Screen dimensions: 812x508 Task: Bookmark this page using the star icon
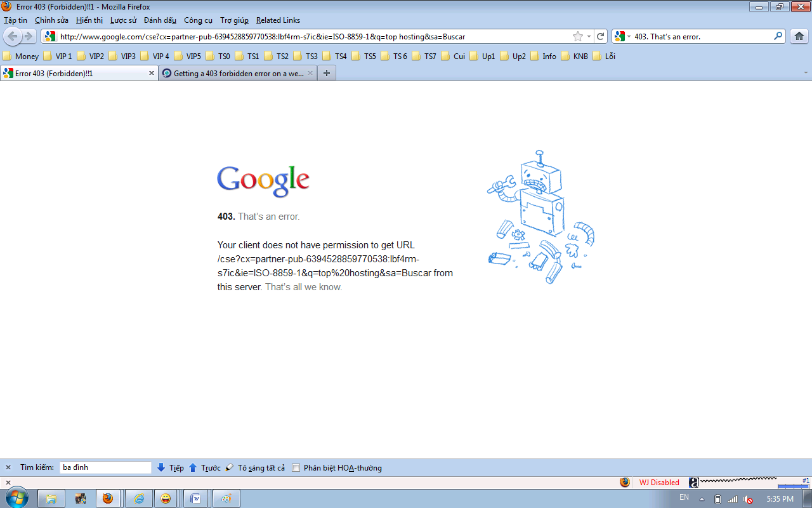577,36
